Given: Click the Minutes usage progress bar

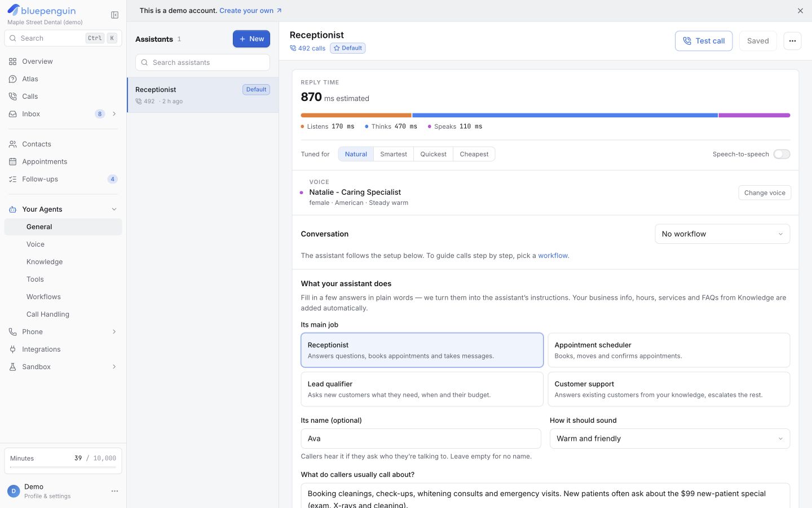Looking at the screenshot, I should click(63, 467).
